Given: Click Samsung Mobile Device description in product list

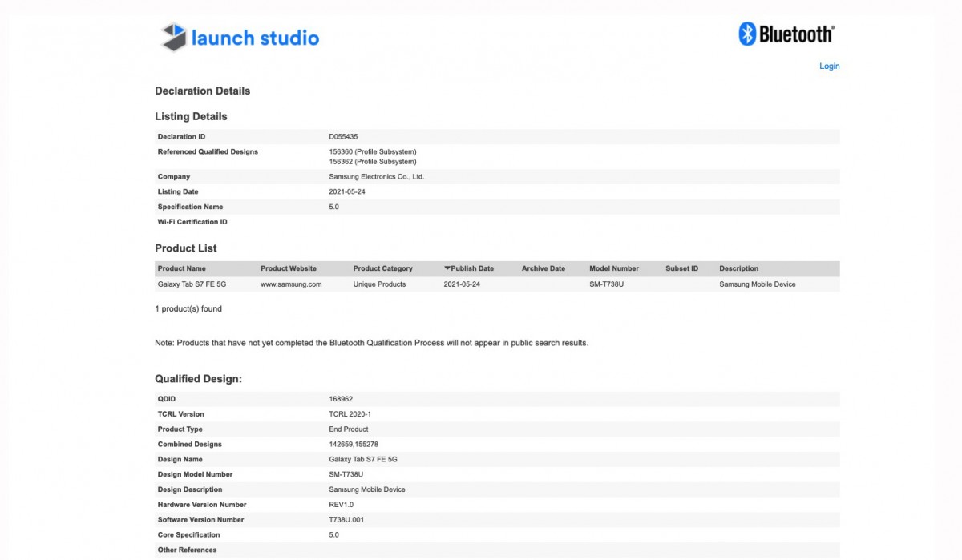Looking at the screenshot, I should pos(758,284).
